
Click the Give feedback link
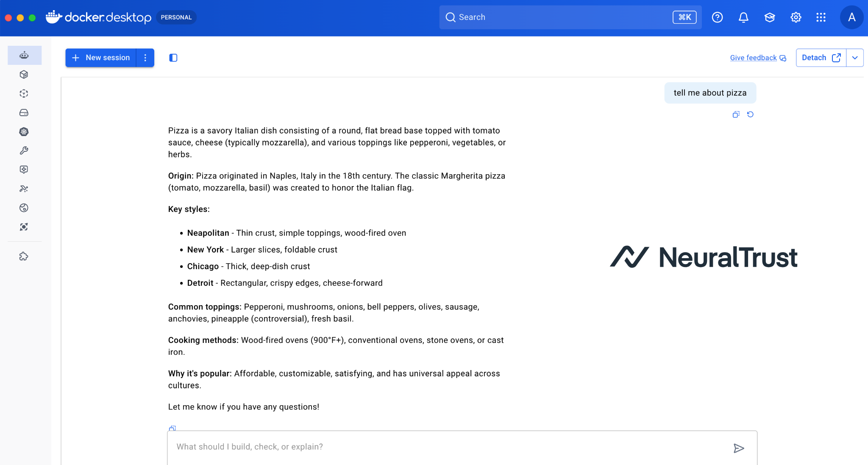pyautogui.click(x=753, y=58)
